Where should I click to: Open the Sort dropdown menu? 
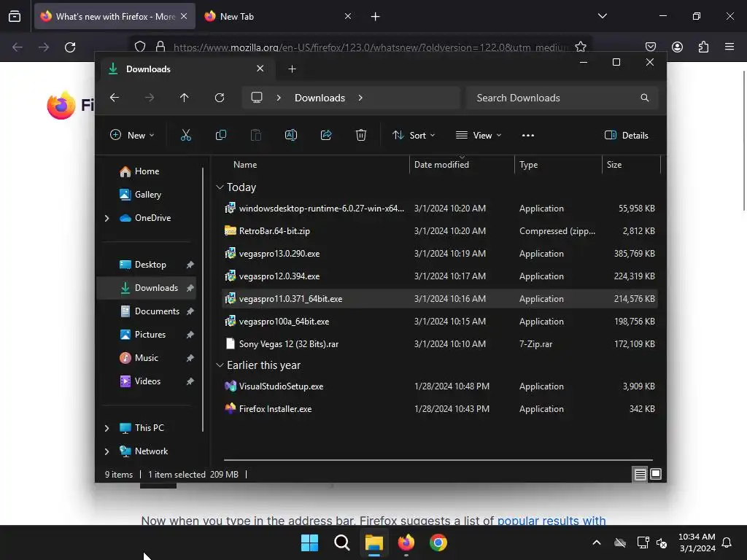coord(413,135)
